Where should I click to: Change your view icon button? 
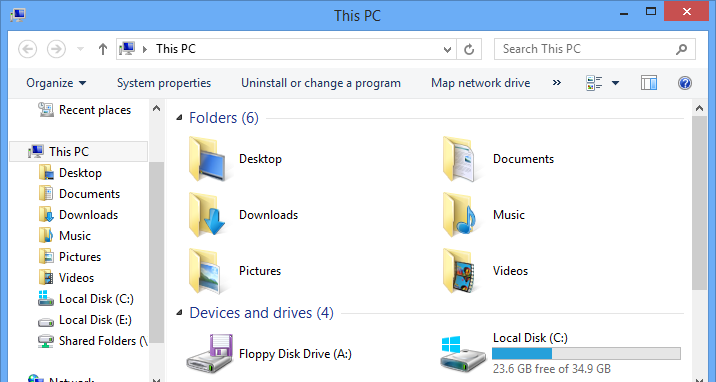[x=594, y=83]
